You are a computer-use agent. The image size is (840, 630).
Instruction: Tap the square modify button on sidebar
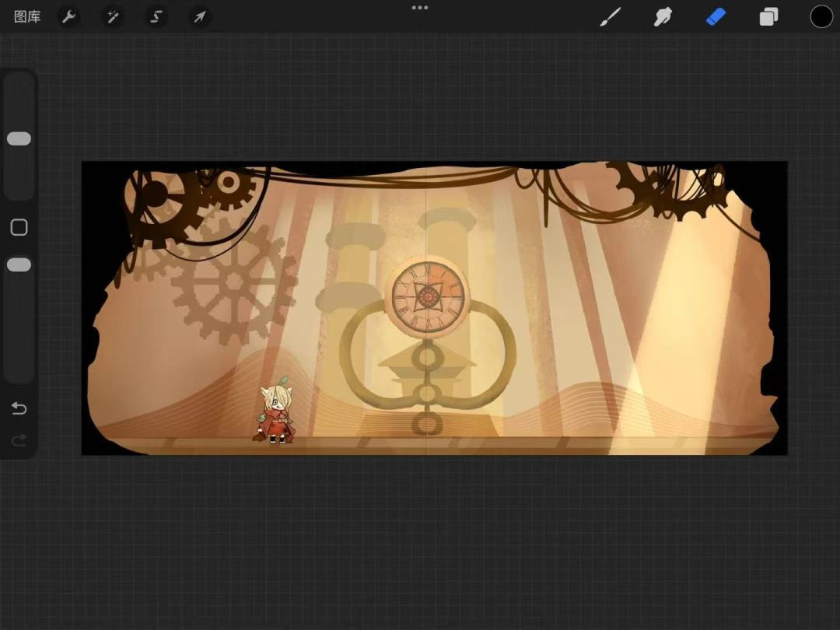[19, 227]
